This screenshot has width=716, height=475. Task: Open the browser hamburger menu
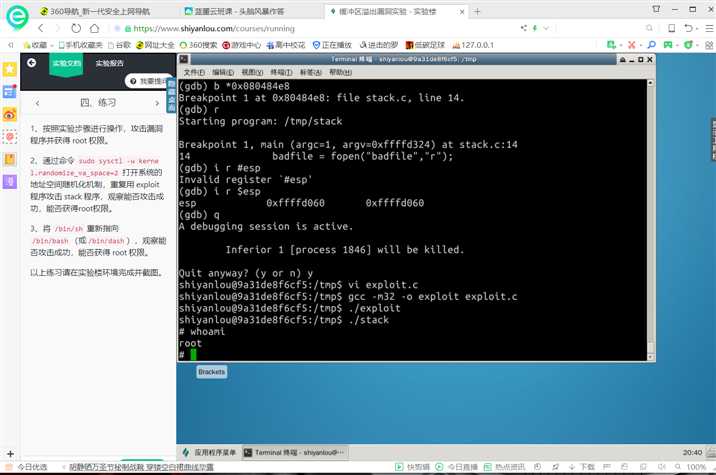point(709,28)
